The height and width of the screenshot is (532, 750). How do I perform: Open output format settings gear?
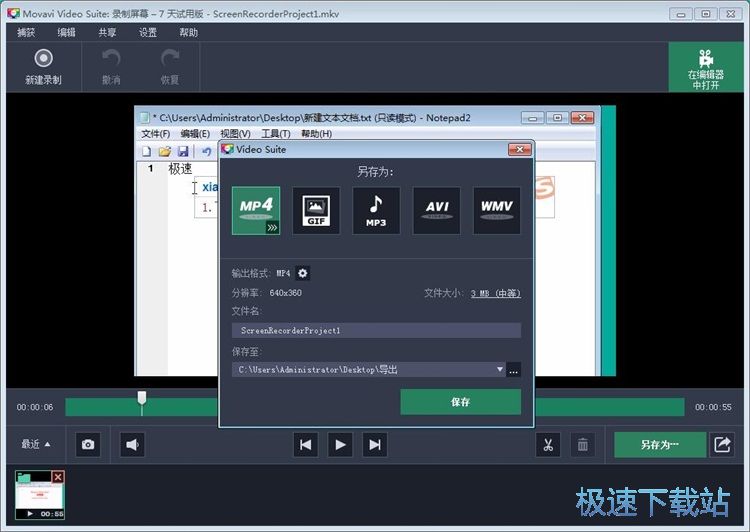303,273
